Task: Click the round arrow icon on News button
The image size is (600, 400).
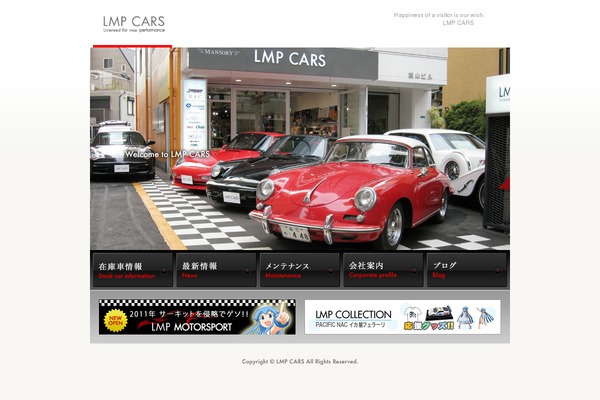Action: 247,271
